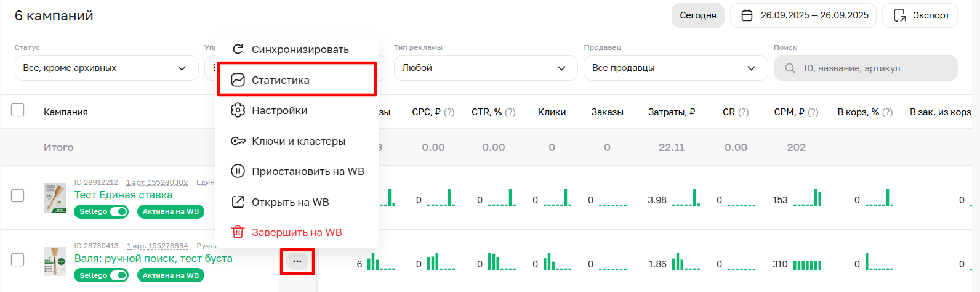Viewport: 980px width, 292px height.
Task: Choose Завершить на WB from the menu
Action: pos(297,232)
